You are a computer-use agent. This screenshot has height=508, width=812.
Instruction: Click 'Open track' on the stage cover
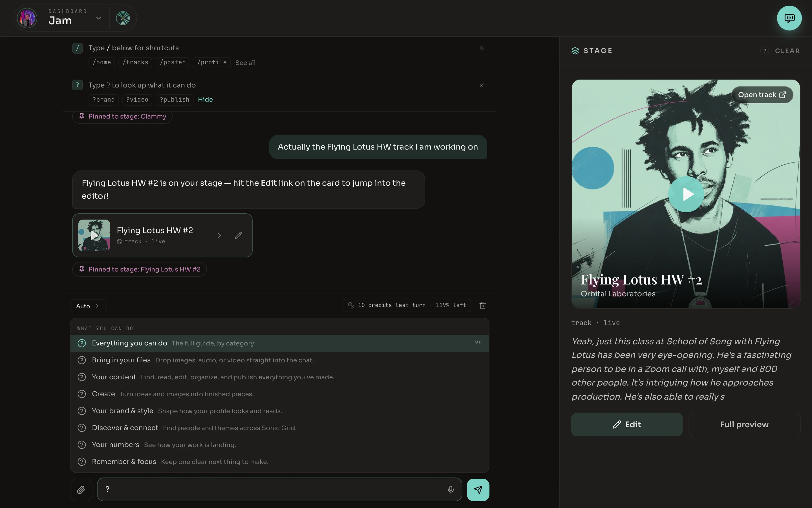762,95
